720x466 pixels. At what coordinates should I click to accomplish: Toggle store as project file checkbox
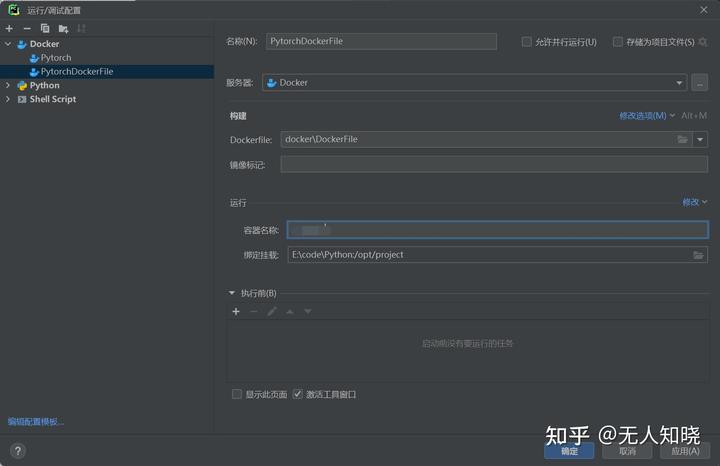[618, 42]
